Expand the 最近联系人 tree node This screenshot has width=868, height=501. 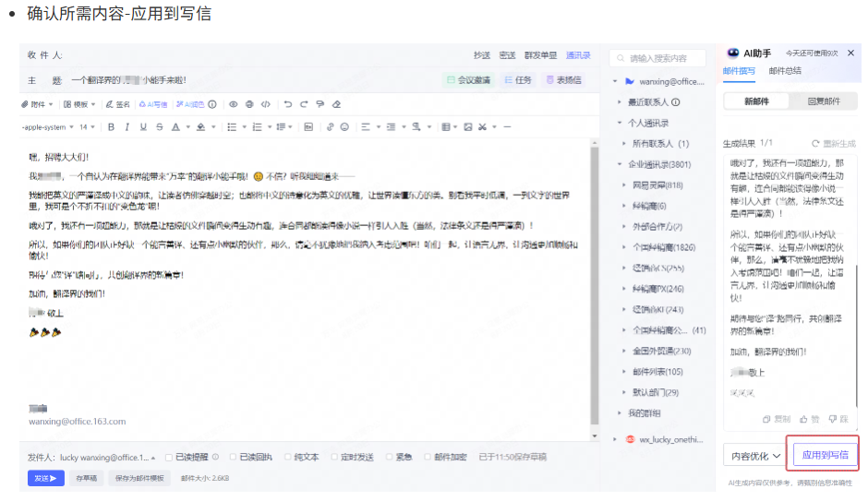[x=620, y=102]
